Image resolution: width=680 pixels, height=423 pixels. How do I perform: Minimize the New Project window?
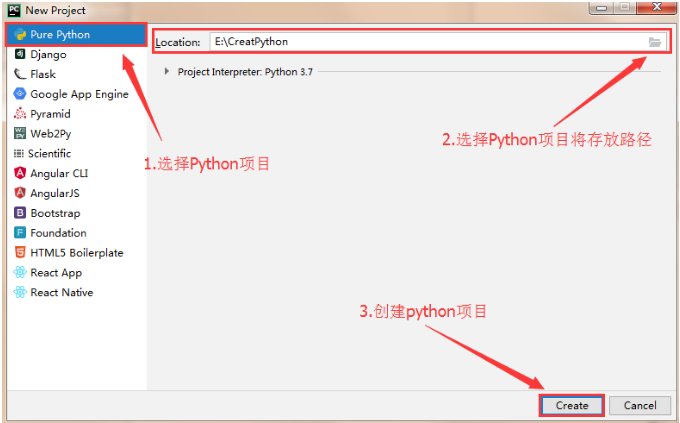601,7
